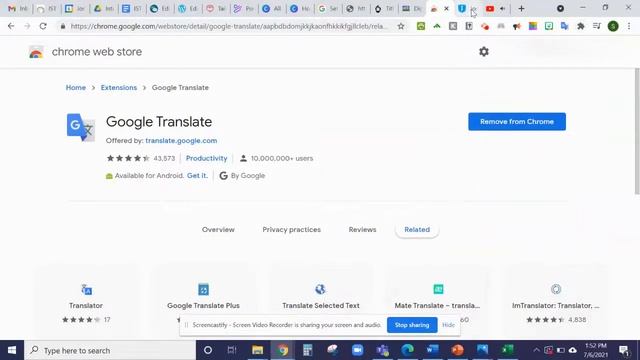Open PowerPoint from the taskbar
The height and width of the screenshot is (360, 640).
click(458, 350)
